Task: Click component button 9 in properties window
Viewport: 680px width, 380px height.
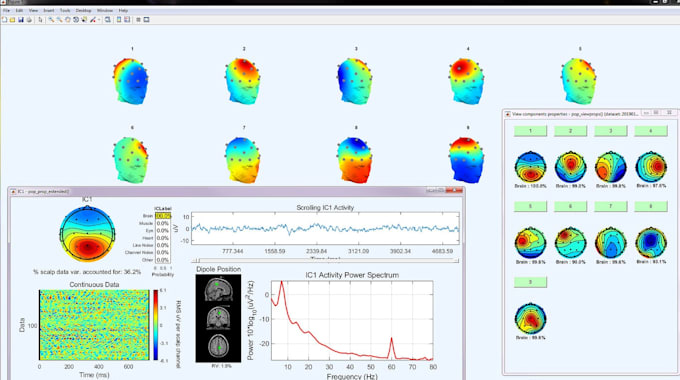Action: coord(530,282)
